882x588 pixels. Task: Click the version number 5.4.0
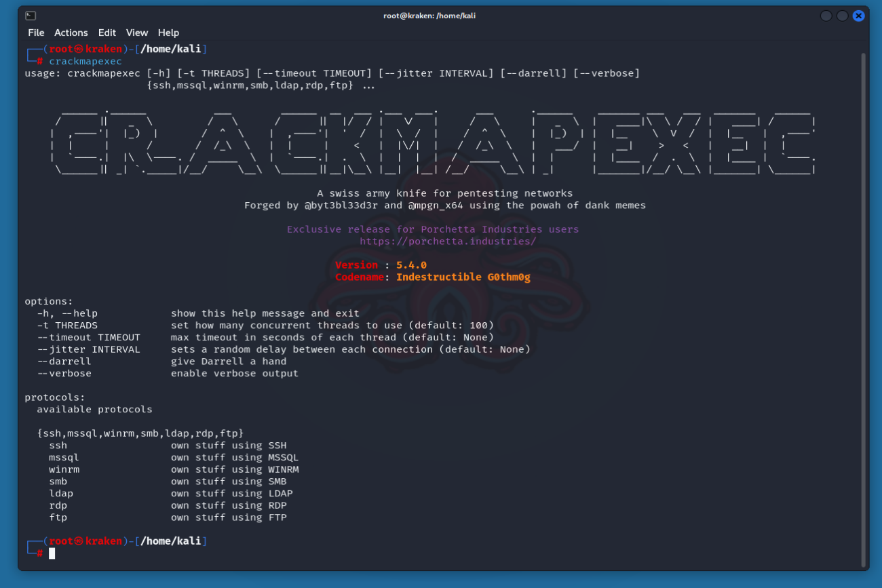coord(411,265)
